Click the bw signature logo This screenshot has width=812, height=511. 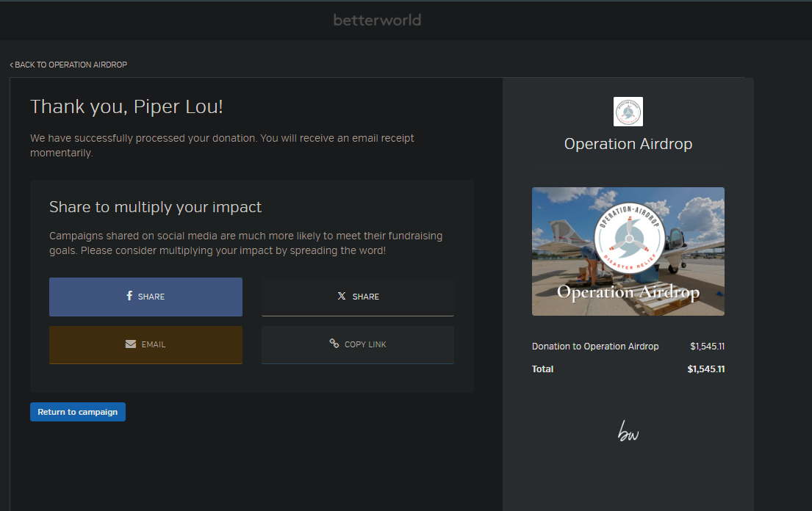pos(628,432)
